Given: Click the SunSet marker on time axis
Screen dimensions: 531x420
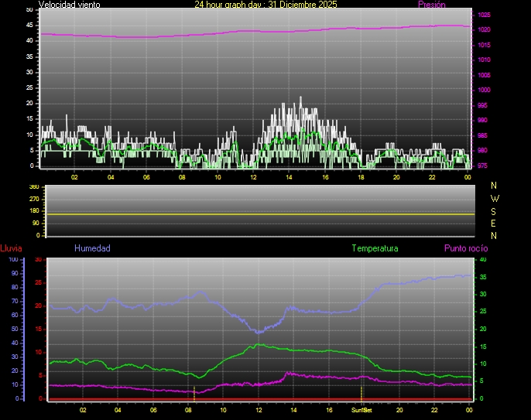Looking at the screenshot, I should pyautogui.click(x=361, y=410).
